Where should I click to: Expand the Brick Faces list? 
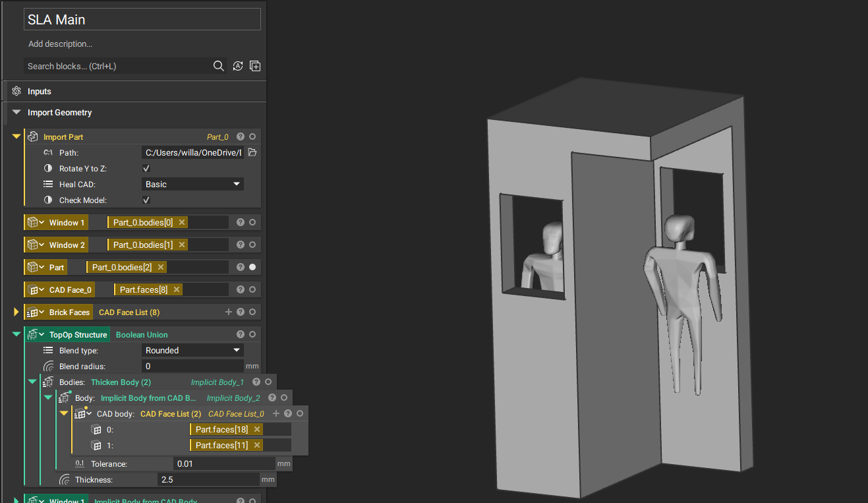pos(16,312)
